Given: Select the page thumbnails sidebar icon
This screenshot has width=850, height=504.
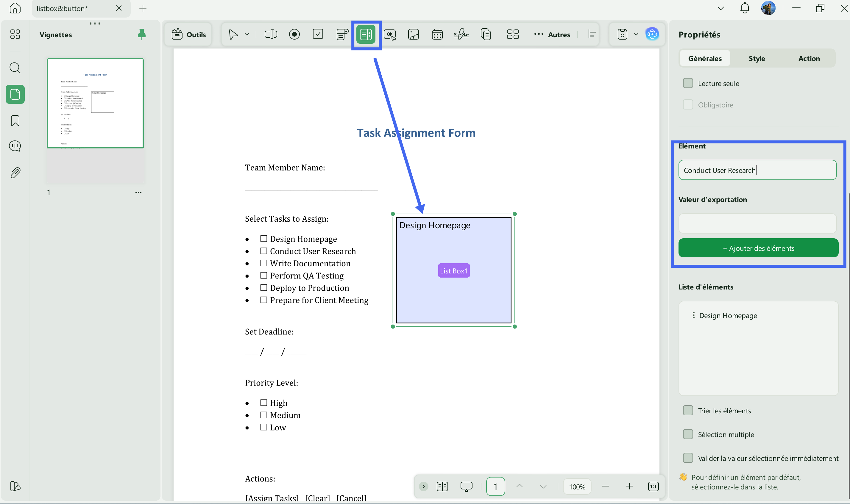Looking at the screenshot, I should click(x=15, y=94).
